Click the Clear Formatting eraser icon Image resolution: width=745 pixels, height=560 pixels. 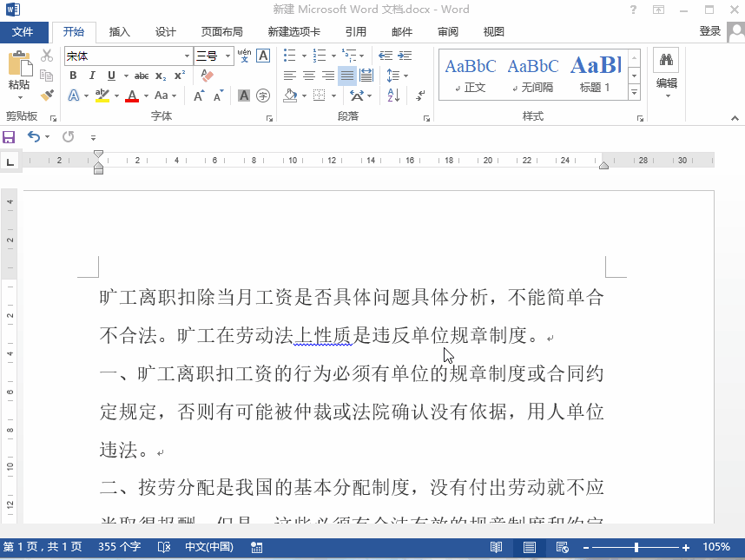pyautogui.click(x=206, y=76)
